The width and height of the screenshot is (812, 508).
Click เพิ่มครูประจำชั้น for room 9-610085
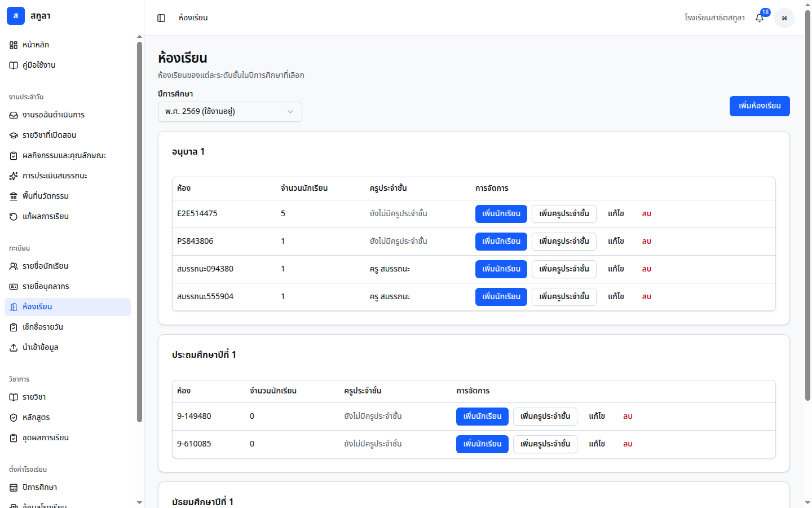pyautogui.click(x=545, y=444)
